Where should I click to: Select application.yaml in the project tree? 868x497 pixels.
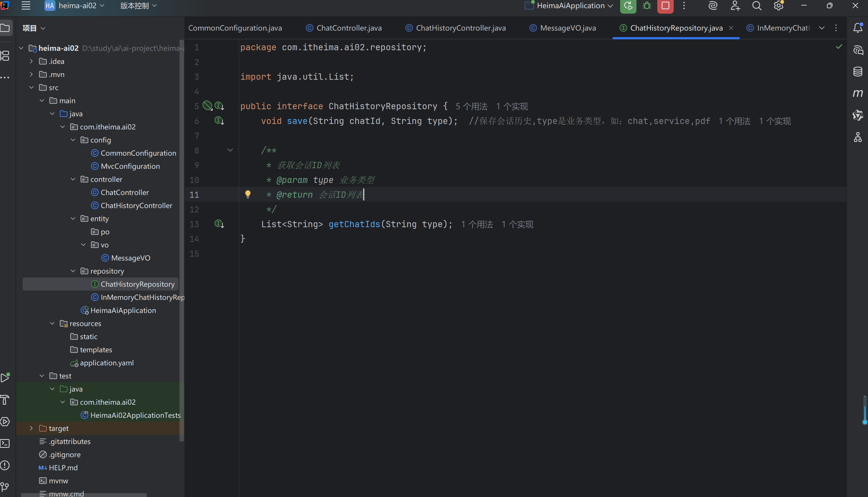pos(107,363)
